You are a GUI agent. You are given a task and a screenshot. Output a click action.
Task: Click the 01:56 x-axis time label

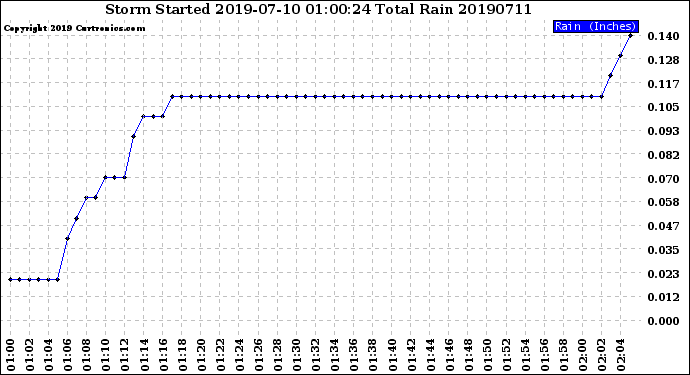click(544, 355)
